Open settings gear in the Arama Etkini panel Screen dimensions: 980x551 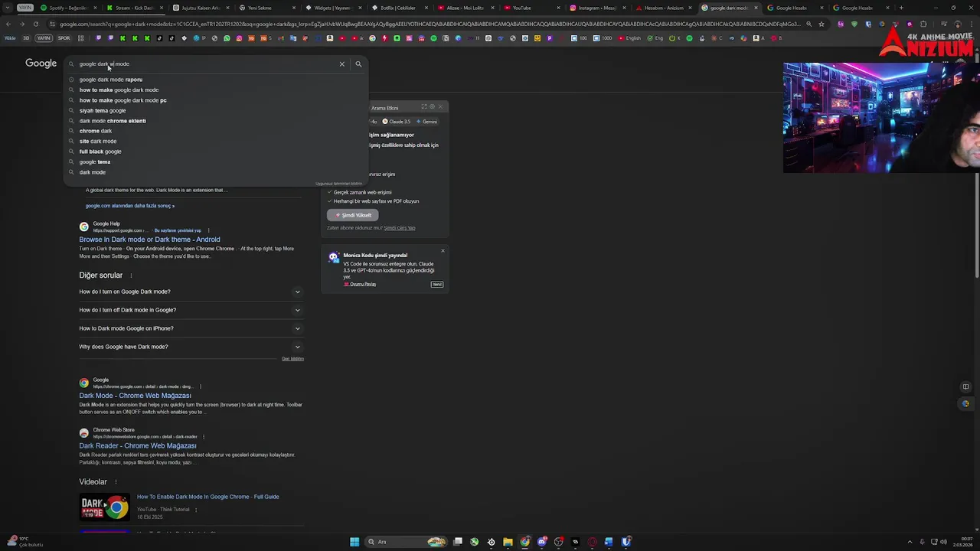pyautogui.click(x=432, y=106)
